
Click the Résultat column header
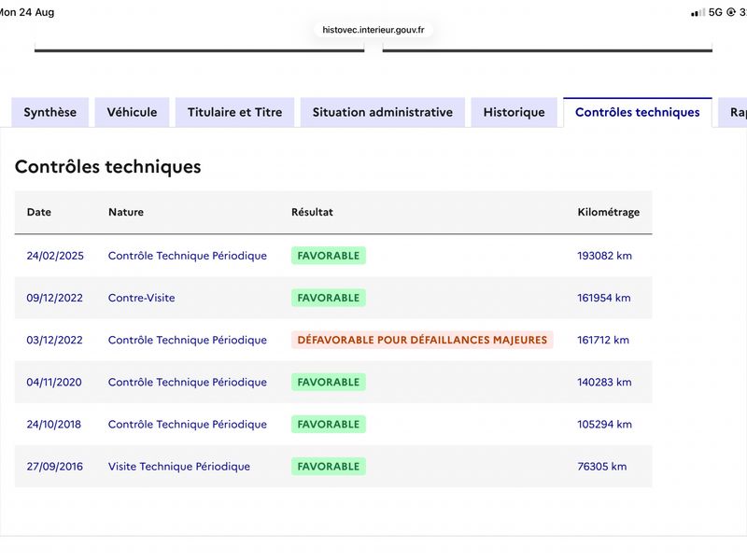click(x=312, y=213)
